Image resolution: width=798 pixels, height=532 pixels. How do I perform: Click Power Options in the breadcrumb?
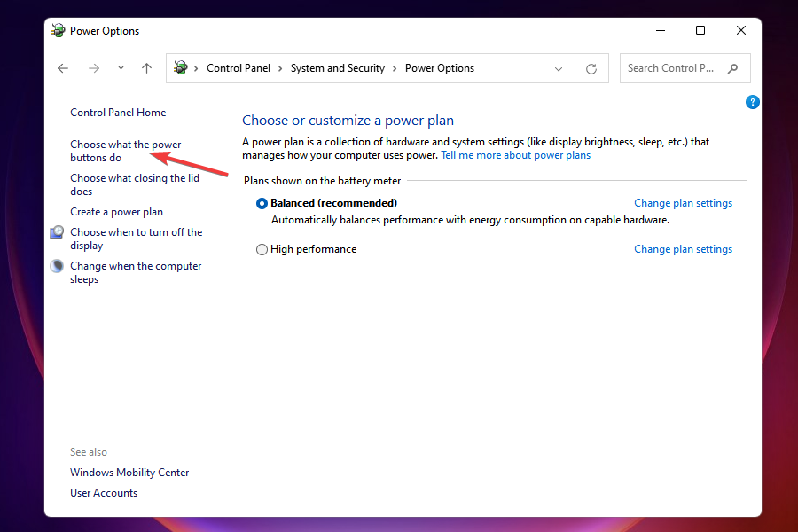[x=440, y=68]
